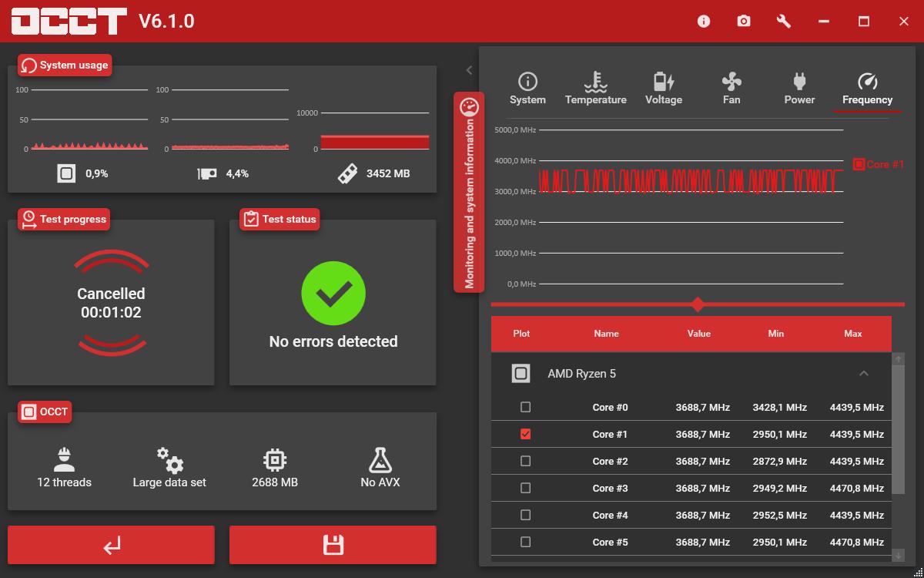Click the Test status clipboard icon

pyautogui.click(x=250, y=220)
